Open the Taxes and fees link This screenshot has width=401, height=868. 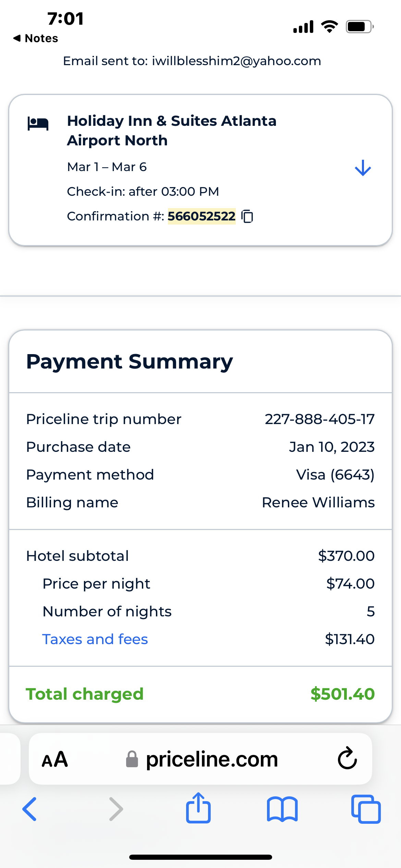(x=95, y=639)
